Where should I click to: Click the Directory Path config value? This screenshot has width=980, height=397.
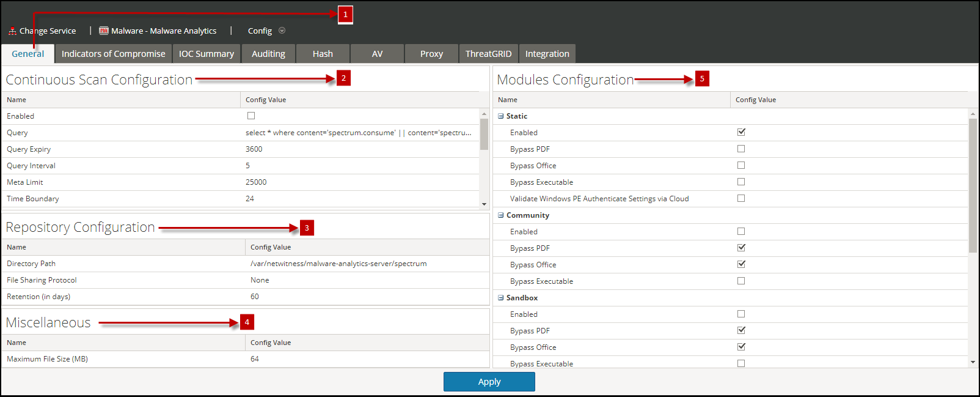338,264
